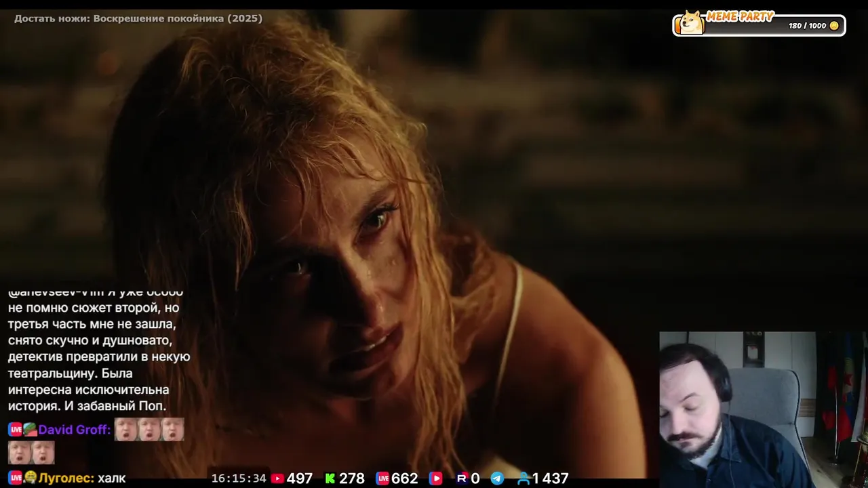Click the David Groff username in chat
The image size is (868, 488).
point(74,430)
